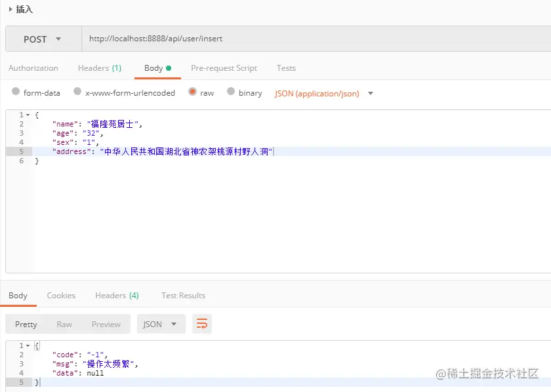Open JSON (application/json) content type dropdown
Image resolution: width=551 pixels, height=392 pixels.
click(x=323, y=94)
